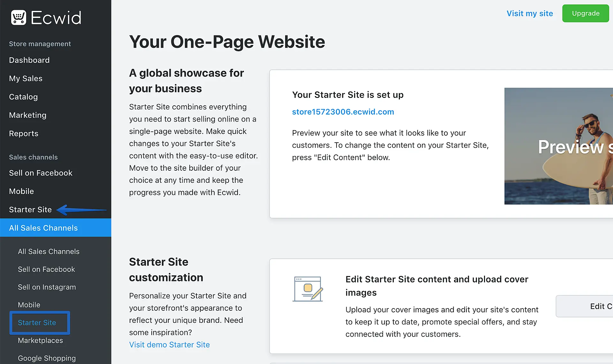
Task: Collapse the highlighted All Sales Channels section
Action: [x=43, y=228]
